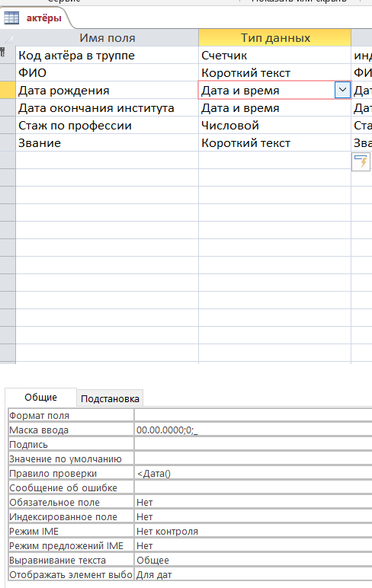This screenshot has width=372, height=588.
Task: Click the first empty field name cell
Action: 107,161
